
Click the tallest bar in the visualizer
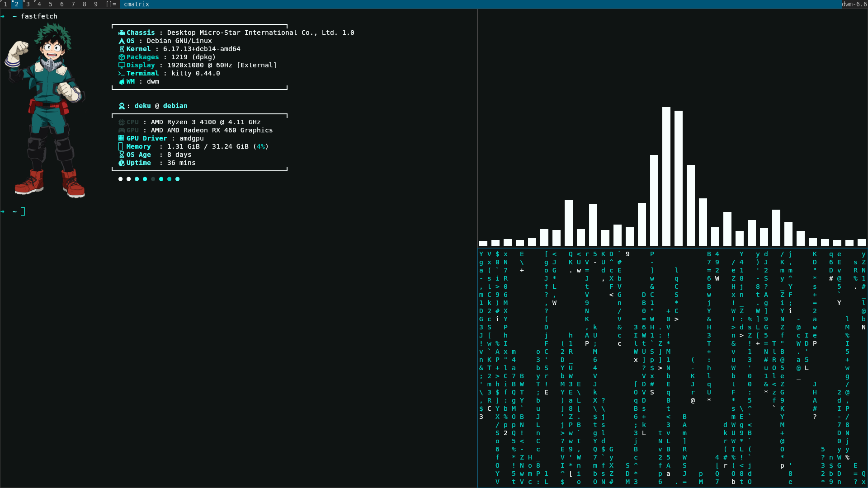(666, 177)
